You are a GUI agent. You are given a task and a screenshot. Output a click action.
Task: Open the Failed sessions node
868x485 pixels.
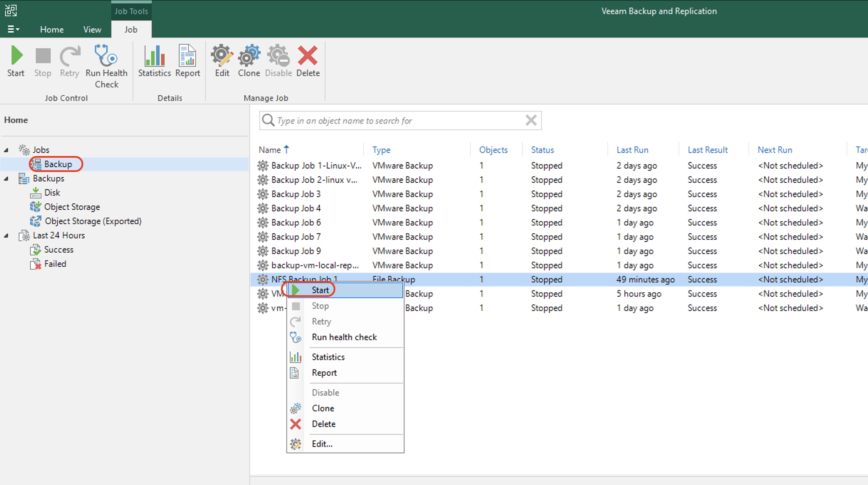point(55,264)
